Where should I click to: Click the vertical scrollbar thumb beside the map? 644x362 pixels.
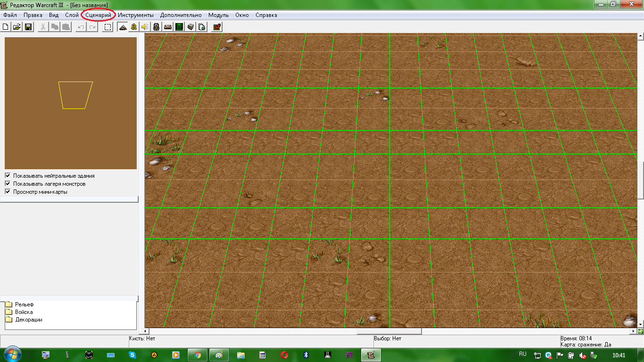pos(641,180)
